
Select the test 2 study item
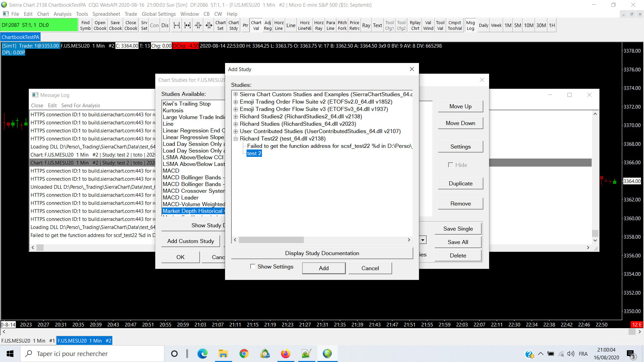254,154
